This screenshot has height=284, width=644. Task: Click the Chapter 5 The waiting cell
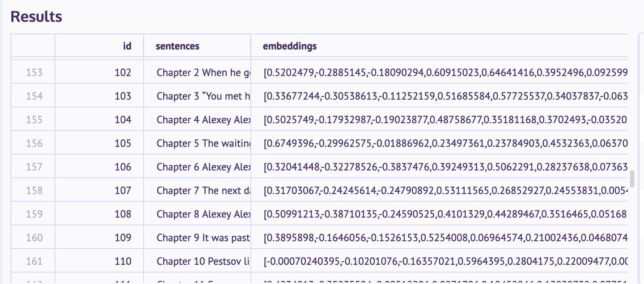pos(197,143)
